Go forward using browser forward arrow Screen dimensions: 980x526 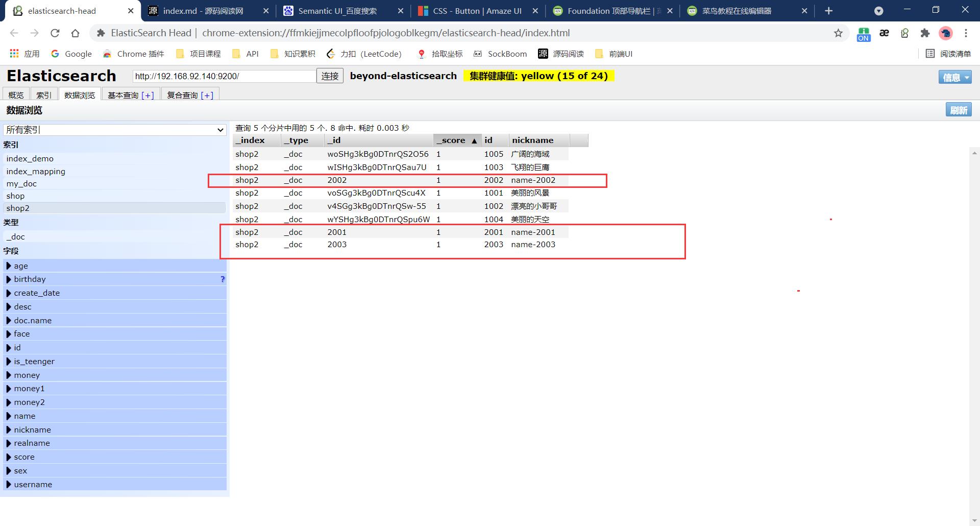34,33
